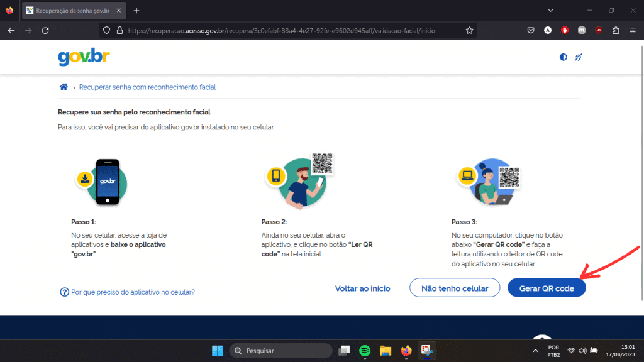Bookmark the page with the star icon
The width and height of the screenshot is (644, 362).
pos(469,30)
